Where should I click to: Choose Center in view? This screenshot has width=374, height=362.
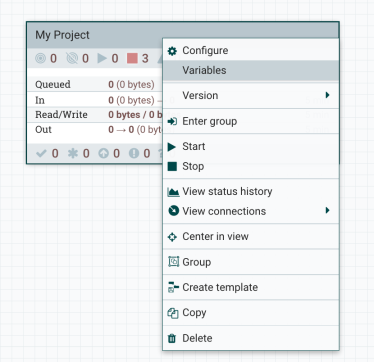click(251, 236)
